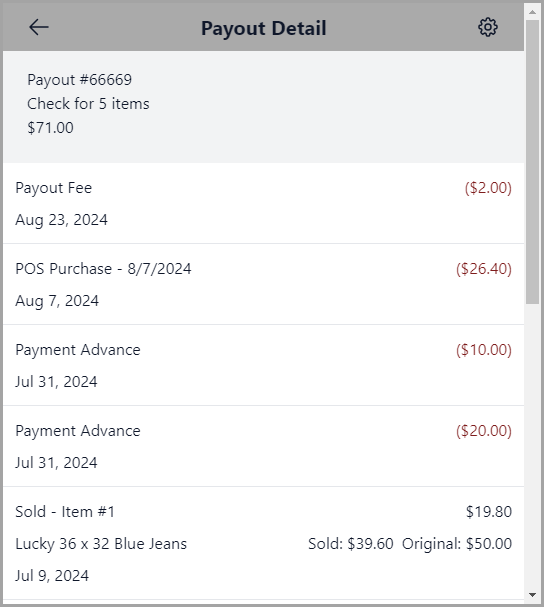Viewport: 544px width, 607px height.
Task: Select the $20.00 Payment Advance row
Action: click(264, 446)
